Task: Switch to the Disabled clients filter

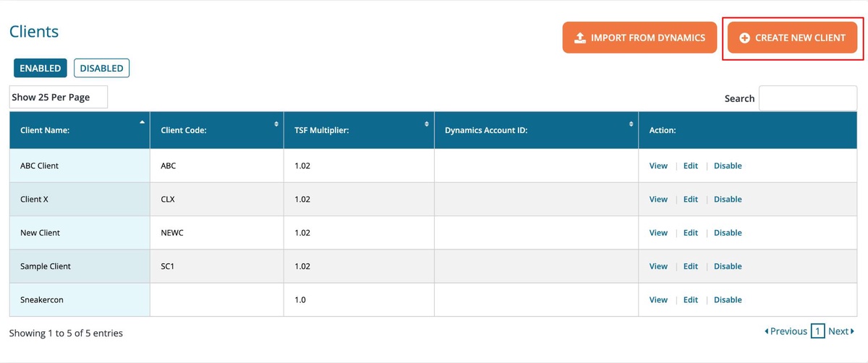Action: 101,68
